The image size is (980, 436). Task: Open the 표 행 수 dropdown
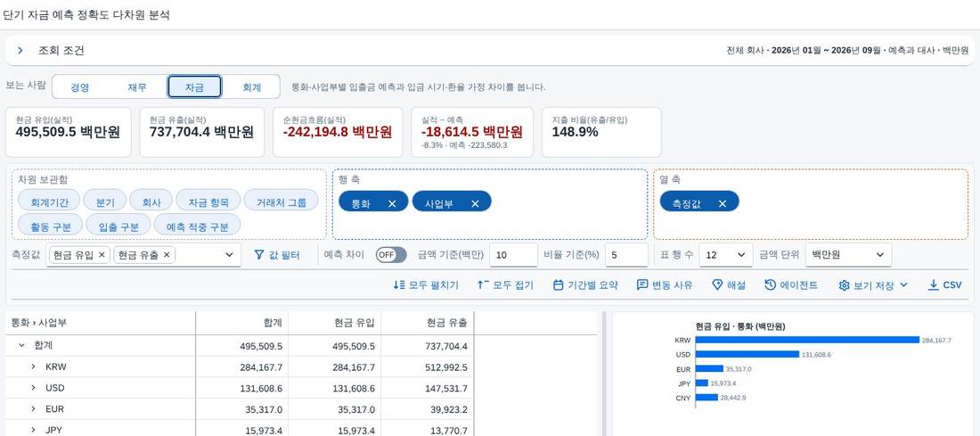point(725,255)
